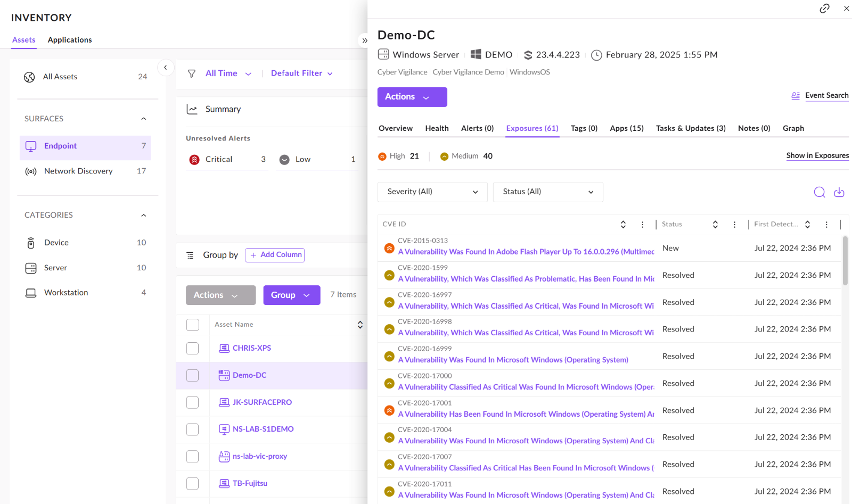This screenshot has width=852, height=504.
Task: Check the NS-LAB-S1DEMO row checkbox
Action: [x=193, y=429]
